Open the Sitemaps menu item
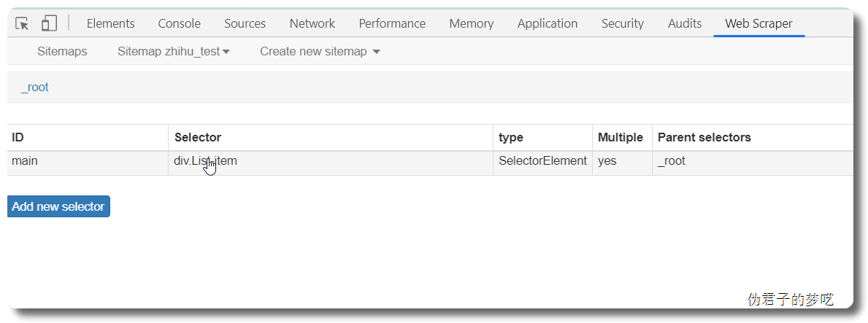The width and height of the screenshot is (868, 323). [x=62, y=52]
